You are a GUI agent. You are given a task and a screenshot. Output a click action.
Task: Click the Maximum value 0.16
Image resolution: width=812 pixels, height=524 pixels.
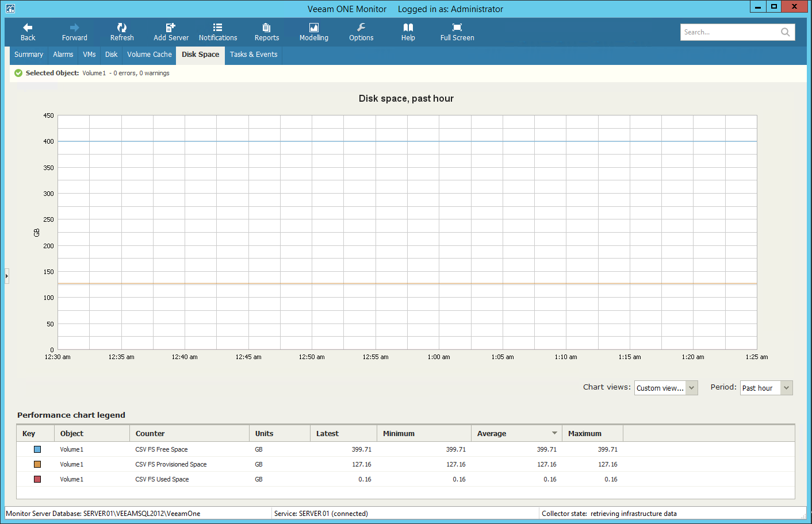(x=611, y=479)
